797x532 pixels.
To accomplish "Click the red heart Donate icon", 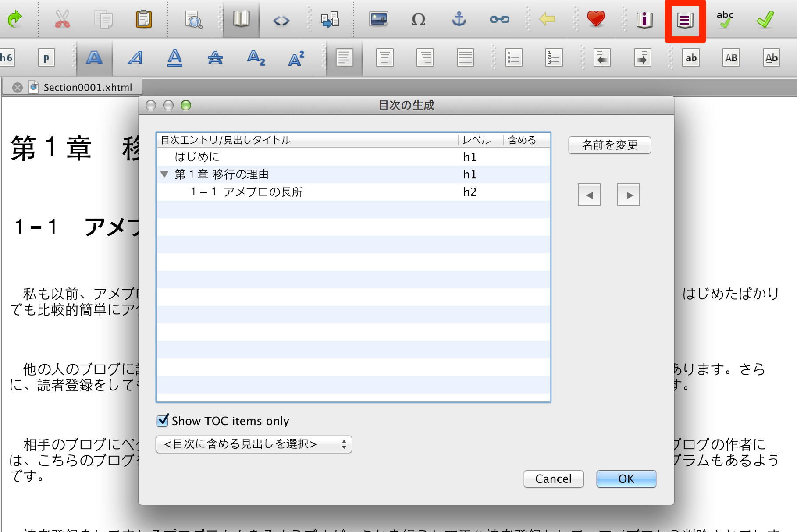I will point(596,19).
